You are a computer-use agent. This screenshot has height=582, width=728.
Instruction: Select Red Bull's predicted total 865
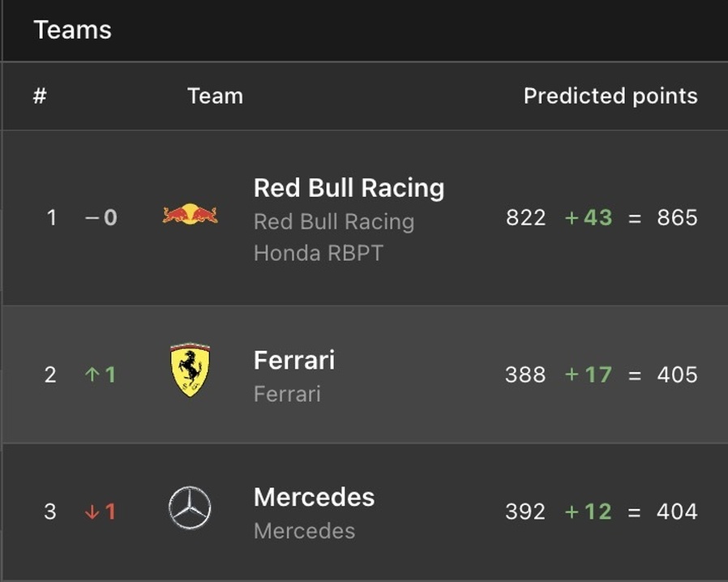pos(677,217)
